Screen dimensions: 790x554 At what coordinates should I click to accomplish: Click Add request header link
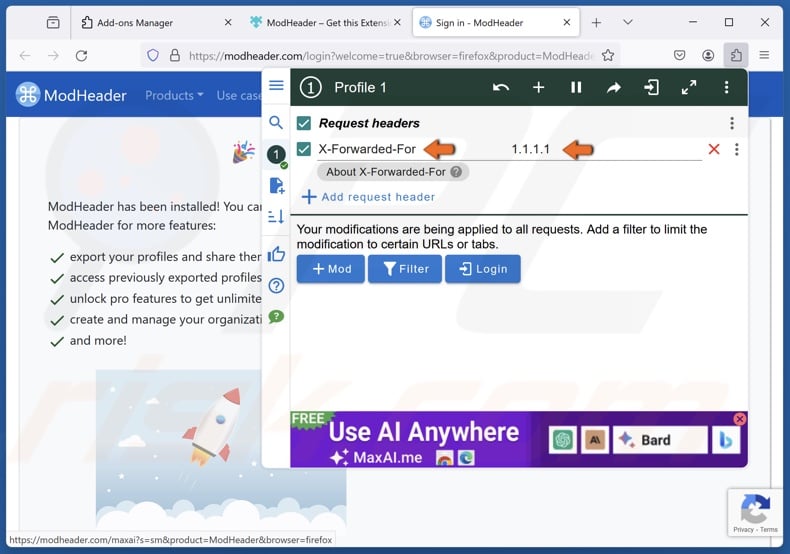(x=368, y=197)
